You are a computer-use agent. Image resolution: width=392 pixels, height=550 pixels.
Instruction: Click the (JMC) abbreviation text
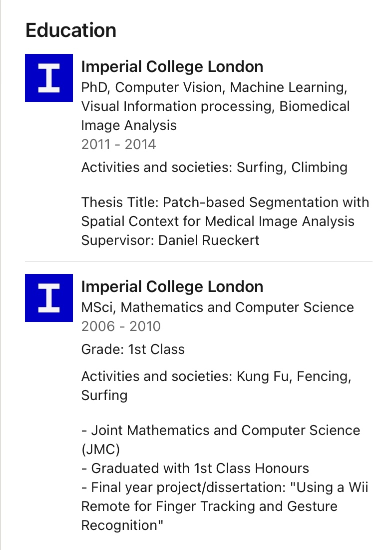coord(100,449)
